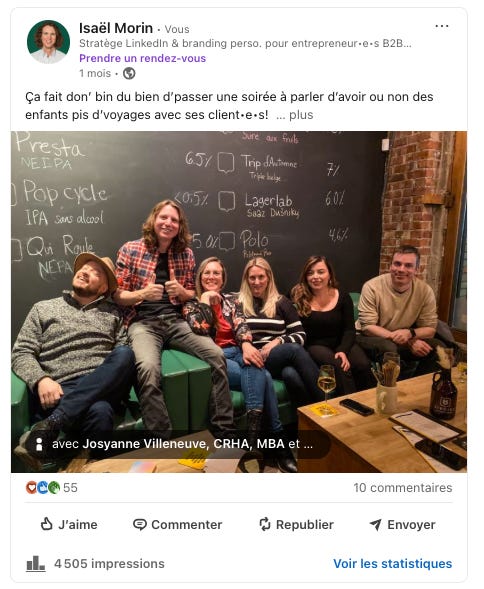Click Isaël Morin's profile picture

48,41
